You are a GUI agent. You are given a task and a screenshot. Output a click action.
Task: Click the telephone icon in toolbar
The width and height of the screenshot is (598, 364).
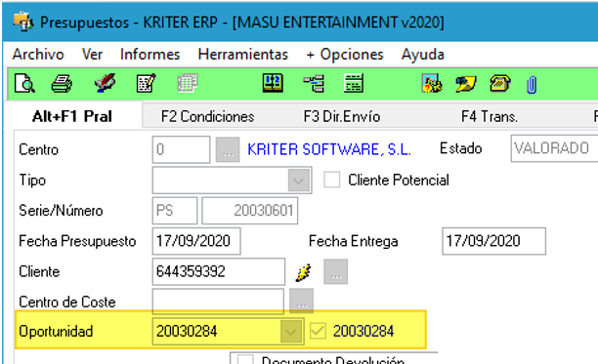coord(500,83)
